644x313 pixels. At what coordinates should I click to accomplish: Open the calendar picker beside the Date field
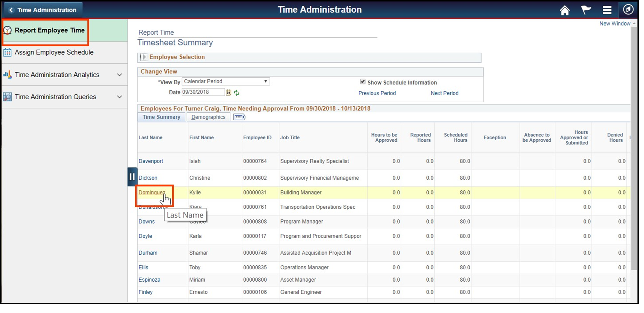[x=228, y=92]
